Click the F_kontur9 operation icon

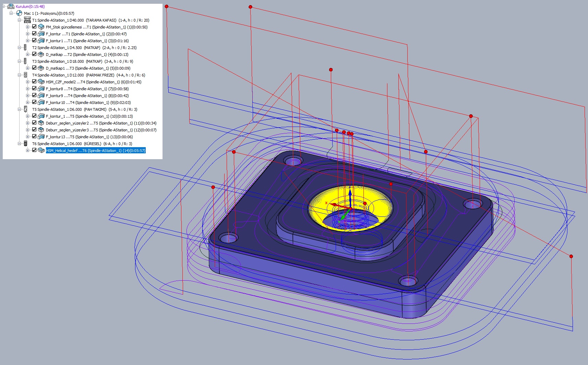41,95
